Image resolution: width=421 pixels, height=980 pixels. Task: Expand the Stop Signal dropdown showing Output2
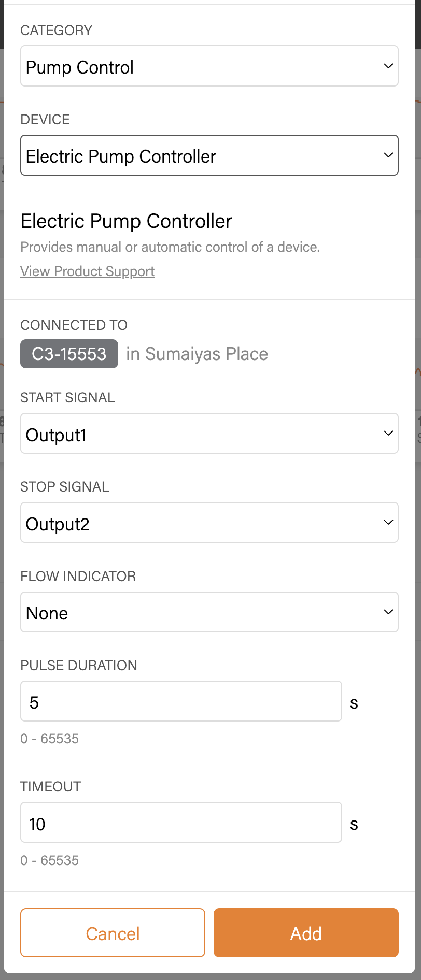pos(209,523)
